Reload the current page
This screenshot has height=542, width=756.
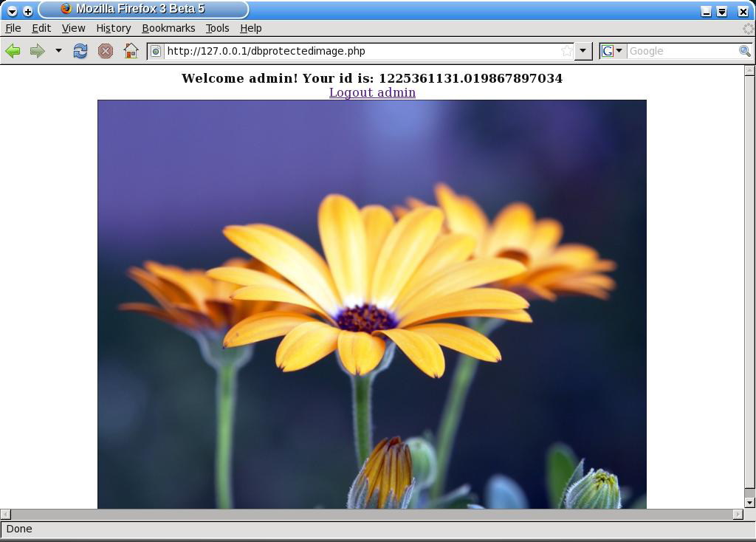[x=80, y=51]
